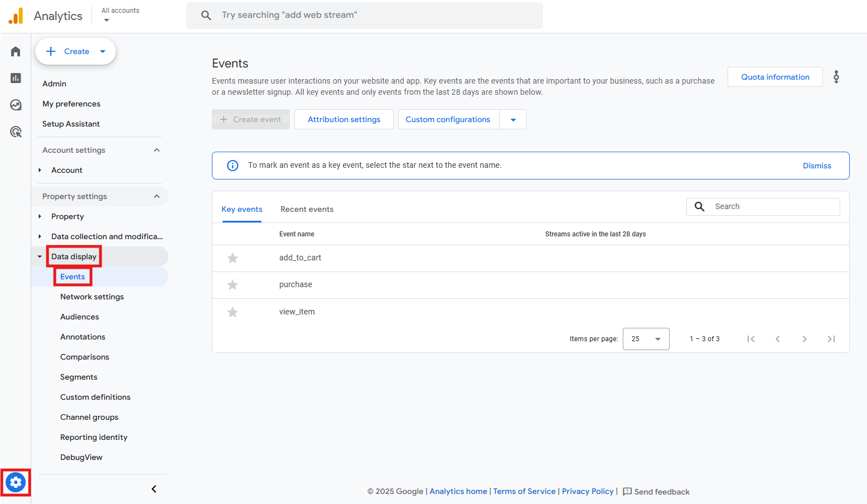Toggle the key event star for purchase

click(233, 285)
